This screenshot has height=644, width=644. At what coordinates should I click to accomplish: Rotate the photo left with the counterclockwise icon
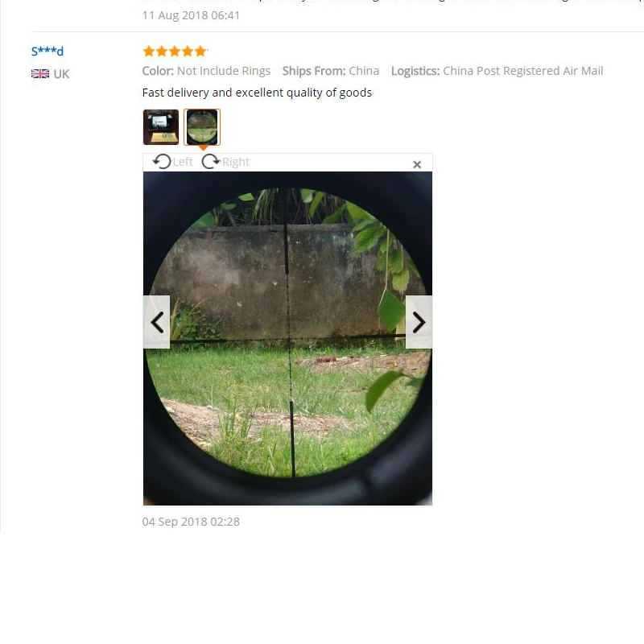pyautogui.click(x=162, y=162)
